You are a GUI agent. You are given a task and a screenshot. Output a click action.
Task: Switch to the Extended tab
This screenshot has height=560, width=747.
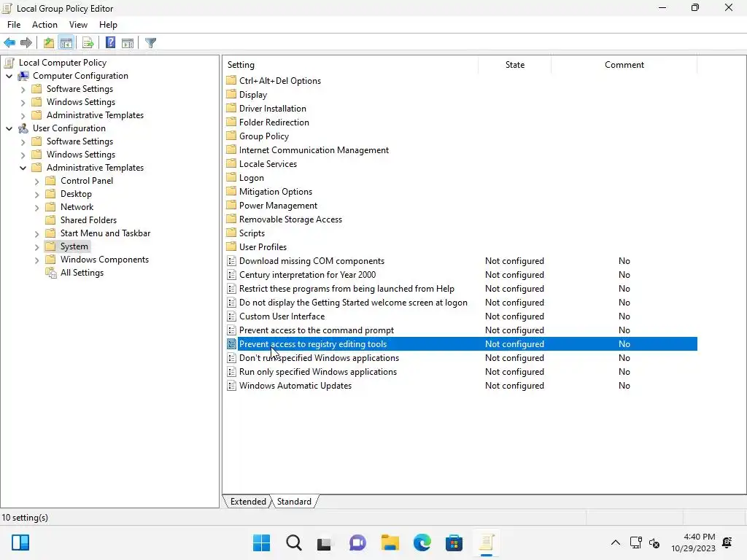(248, 502)
